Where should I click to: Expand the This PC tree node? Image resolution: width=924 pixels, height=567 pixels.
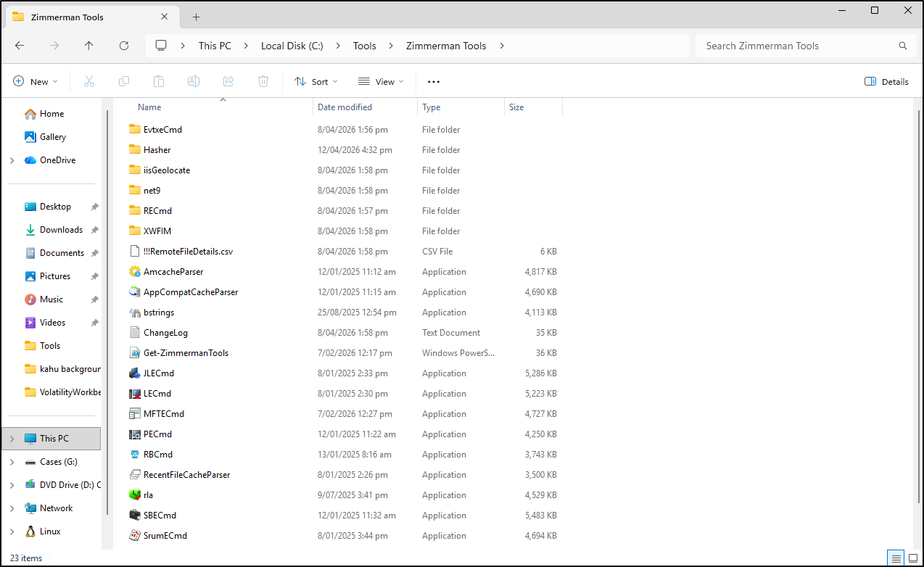pyautogui.click(x=12, y=439)
